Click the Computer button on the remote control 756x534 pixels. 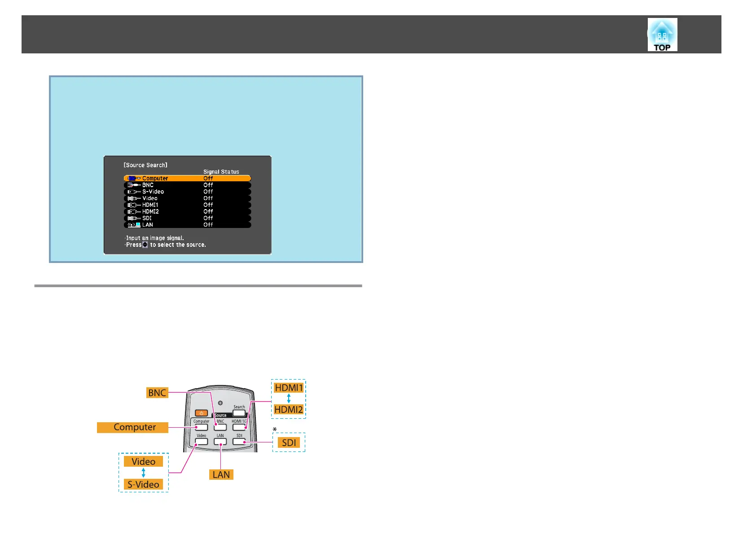tap(201, 427)
